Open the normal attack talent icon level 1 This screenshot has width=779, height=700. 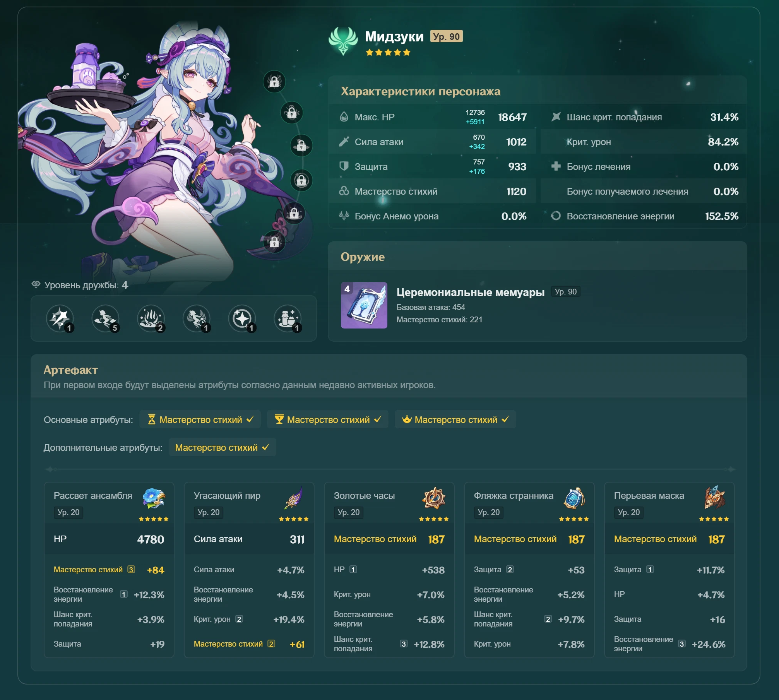[60, 319]
